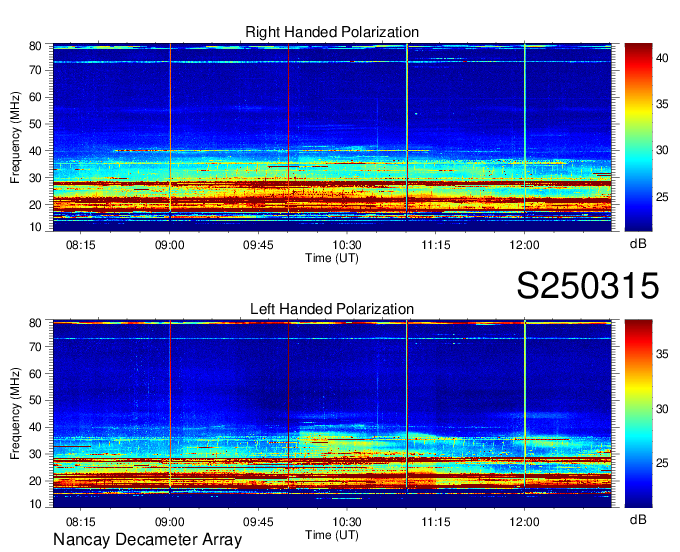Click the 11:15 time tick of Left Handed plot
The height and width of the screenshot is (552, 680).
pyautogui.click(x=436, y=521)
